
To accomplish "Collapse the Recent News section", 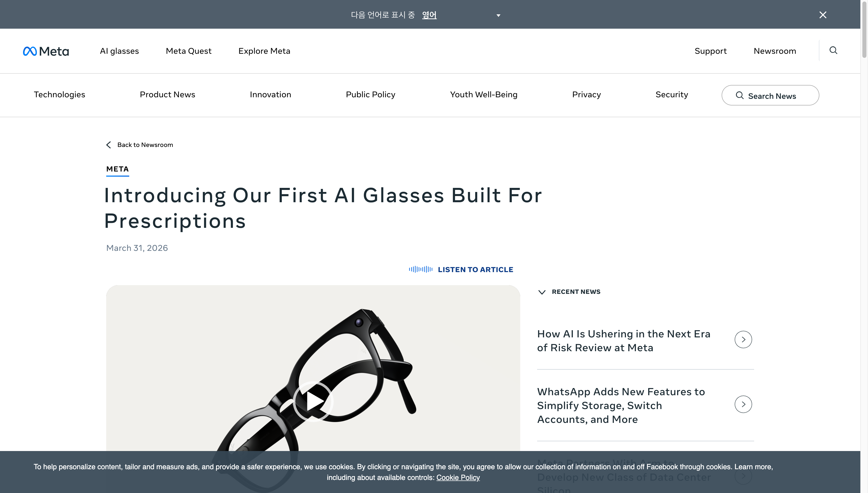I will tap(542, 292).
